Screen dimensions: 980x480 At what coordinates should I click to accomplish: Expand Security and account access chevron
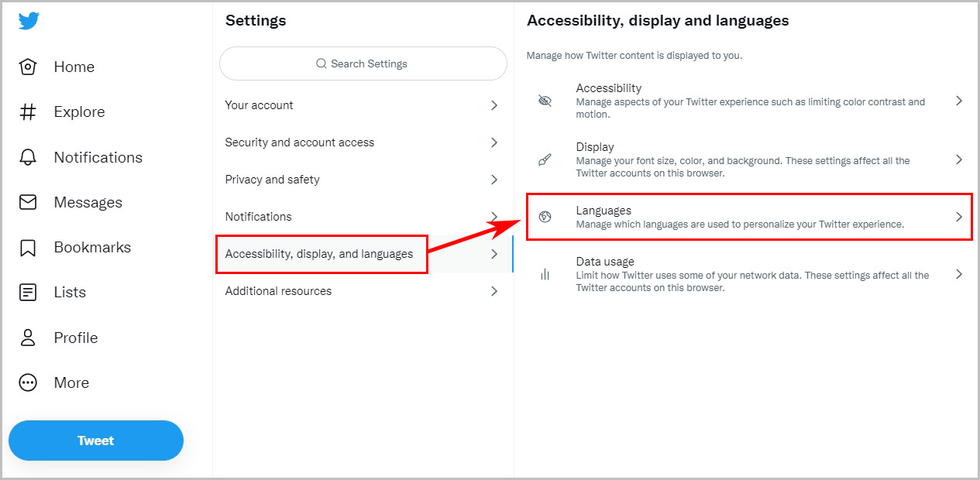click(x=494, y=142)
